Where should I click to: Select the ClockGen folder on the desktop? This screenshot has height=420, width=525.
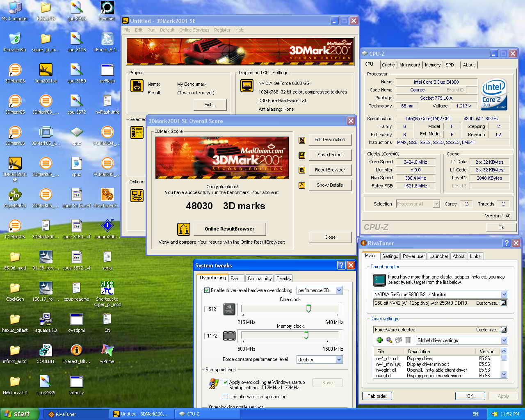[x=15, y=292]
